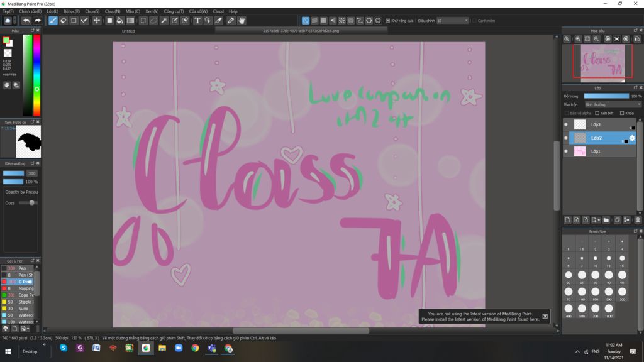Undock the Màu color panel
The width and height of the screenshot is (644, 362).
point(33,30)
